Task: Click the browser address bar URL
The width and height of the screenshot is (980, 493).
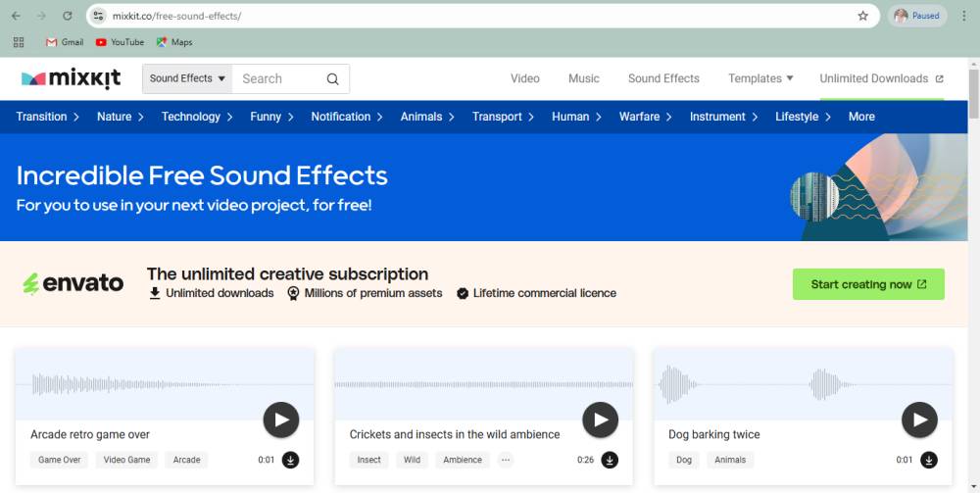Action: click(x=176, y=17)
